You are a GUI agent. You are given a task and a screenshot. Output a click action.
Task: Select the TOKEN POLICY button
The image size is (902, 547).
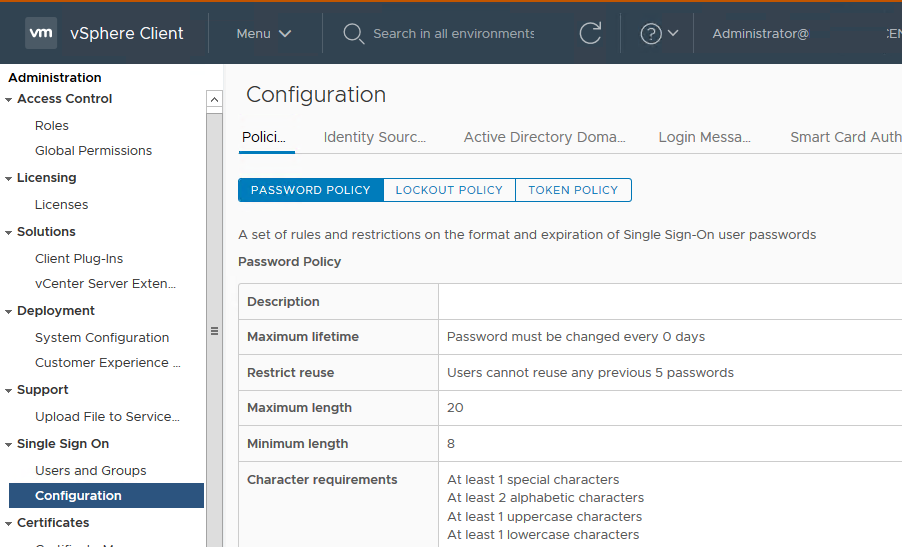(x=573, y=190)
